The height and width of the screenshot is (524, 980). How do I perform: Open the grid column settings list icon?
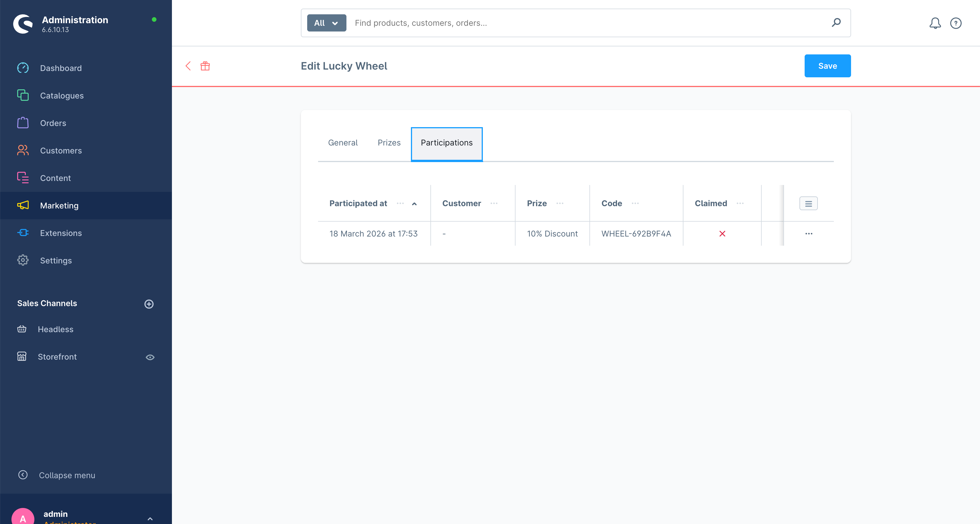coord(808,203)
